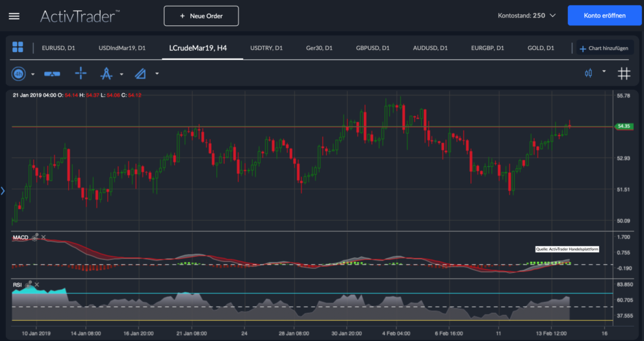This screenshot has width=644, height=341.
Task: Switch to the Ger30, D1 tab
Action: (319, 48)
